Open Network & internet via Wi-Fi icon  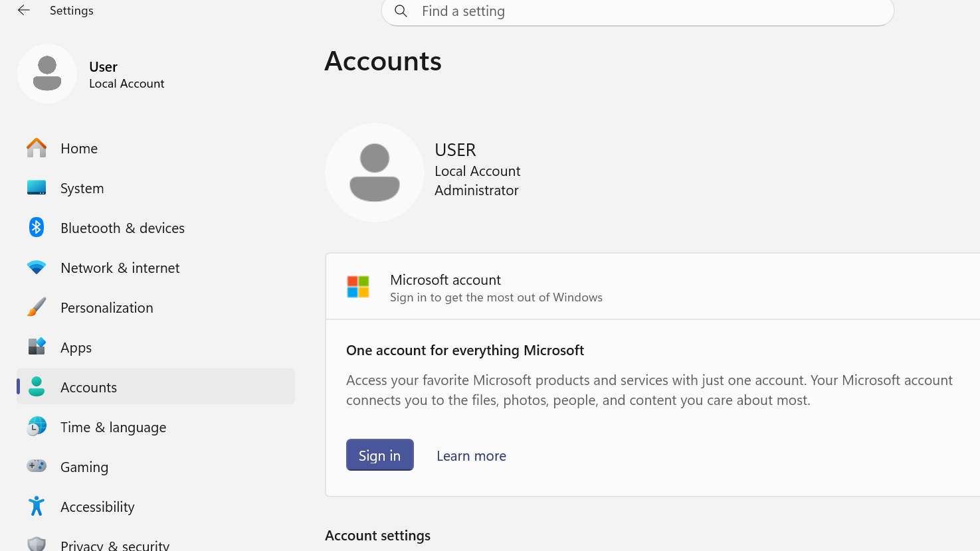[37, 268]
